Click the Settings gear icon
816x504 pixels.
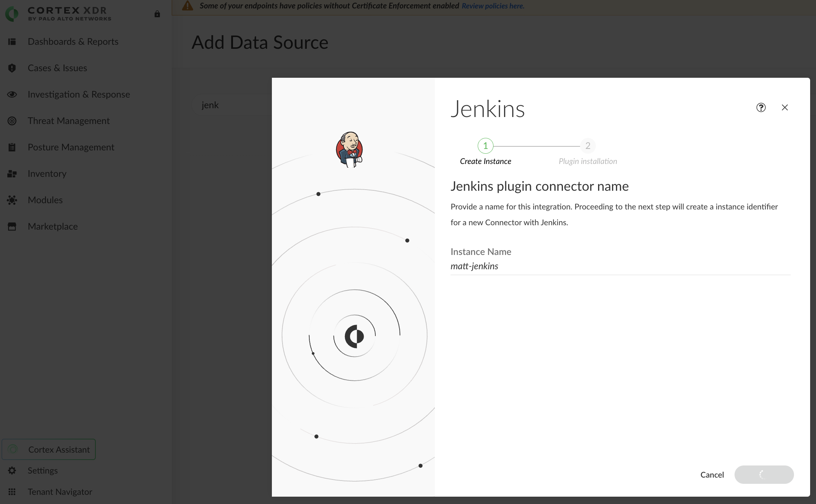(x=12, y=471)
